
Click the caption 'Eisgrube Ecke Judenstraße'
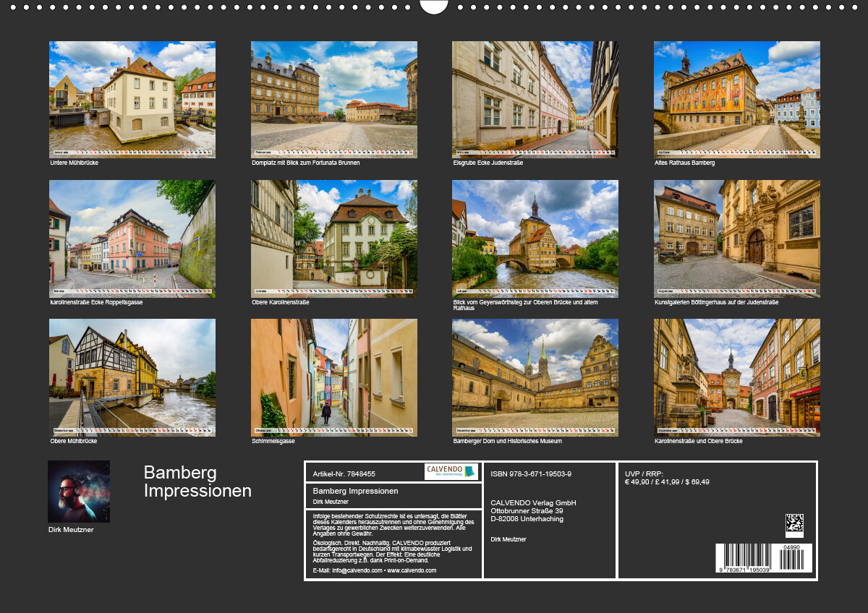point(488,163)
